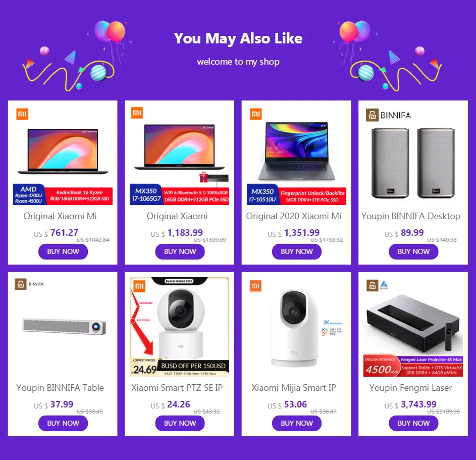Open the Xiaomi Smart PTZ SE IP title
476x460 pixels.
[177, 388]
